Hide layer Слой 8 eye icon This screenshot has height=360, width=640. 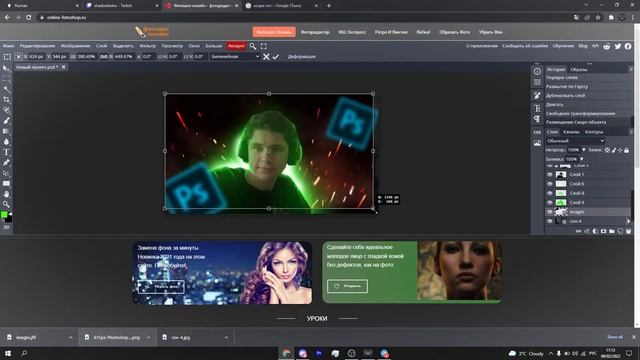click(550, 193)
